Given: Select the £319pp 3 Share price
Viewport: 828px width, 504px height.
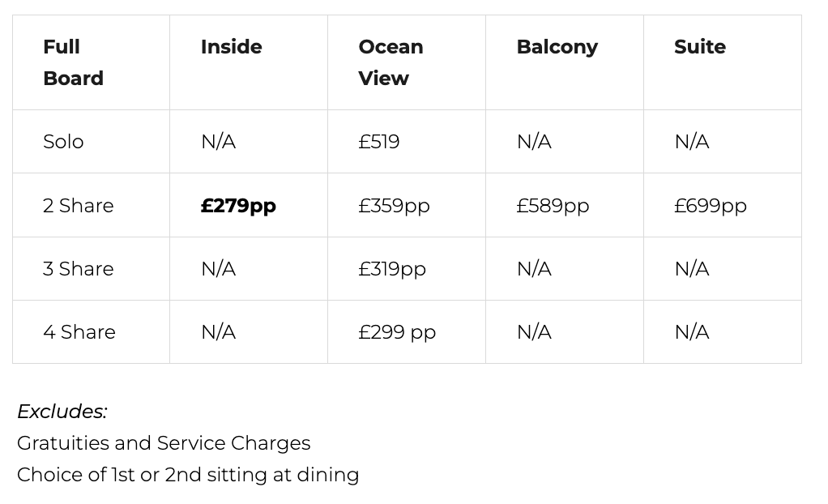Looking at the screenshot, I should (392, 269).
